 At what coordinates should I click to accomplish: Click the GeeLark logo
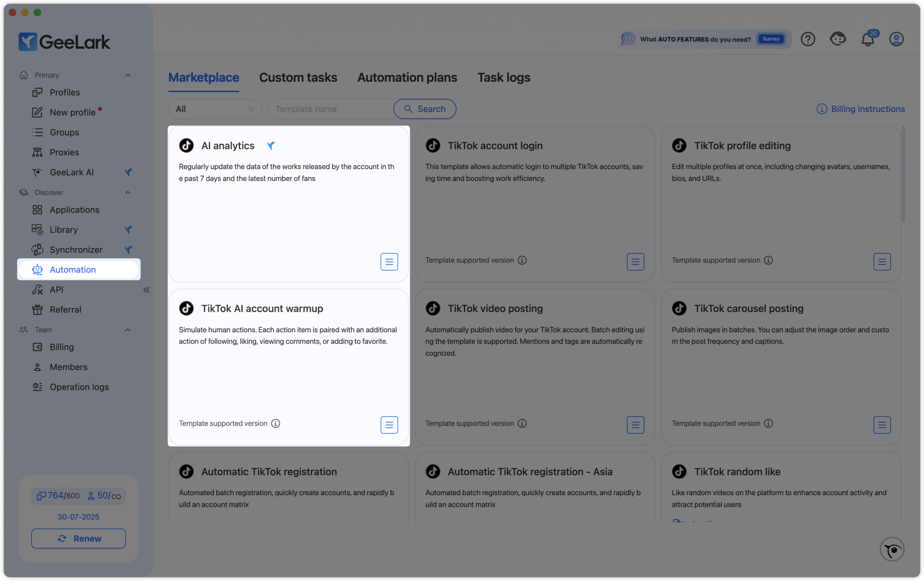[x=64, y=42]
